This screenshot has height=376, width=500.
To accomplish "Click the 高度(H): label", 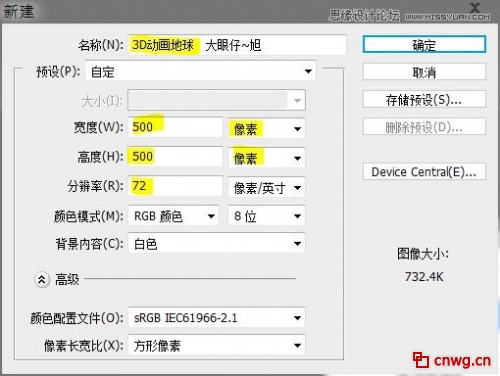I will coord(100,156).
